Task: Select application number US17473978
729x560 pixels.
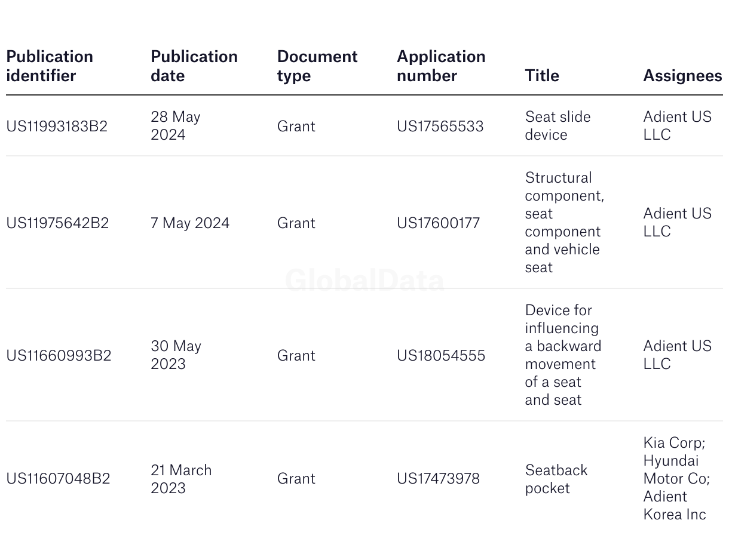Action: pos(438,478)
